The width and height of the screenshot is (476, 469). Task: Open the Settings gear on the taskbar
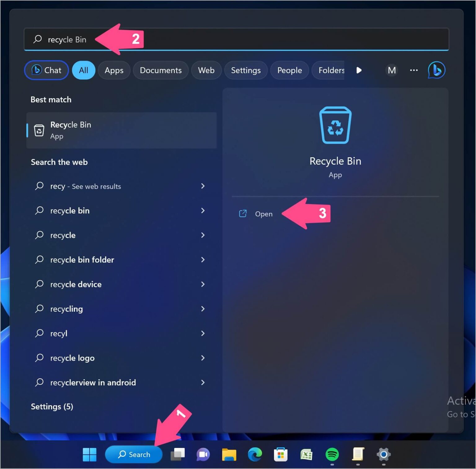click(383, 454)
